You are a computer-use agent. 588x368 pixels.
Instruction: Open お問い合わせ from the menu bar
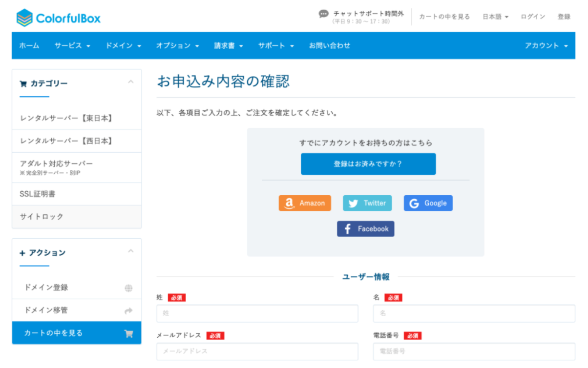tap(329, 45)
